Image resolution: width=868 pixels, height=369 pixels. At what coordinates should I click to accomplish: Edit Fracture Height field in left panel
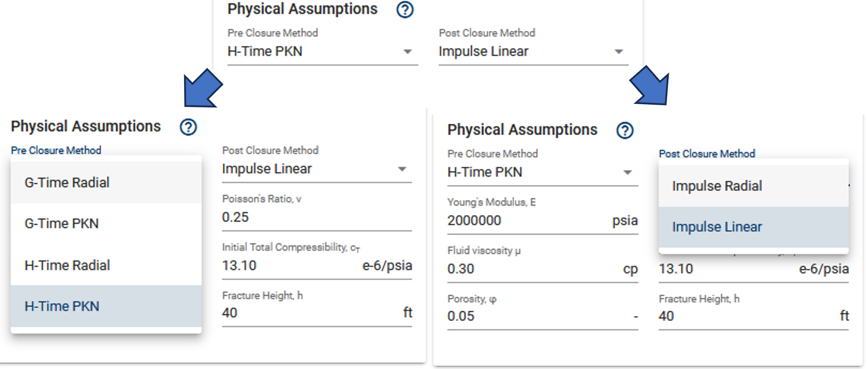317,313
